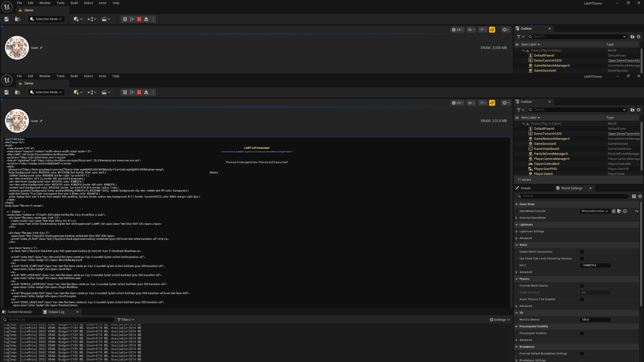Stop play with the red square in the upper window
This screenshot has height=362, width=644.
tap(139, 19)
